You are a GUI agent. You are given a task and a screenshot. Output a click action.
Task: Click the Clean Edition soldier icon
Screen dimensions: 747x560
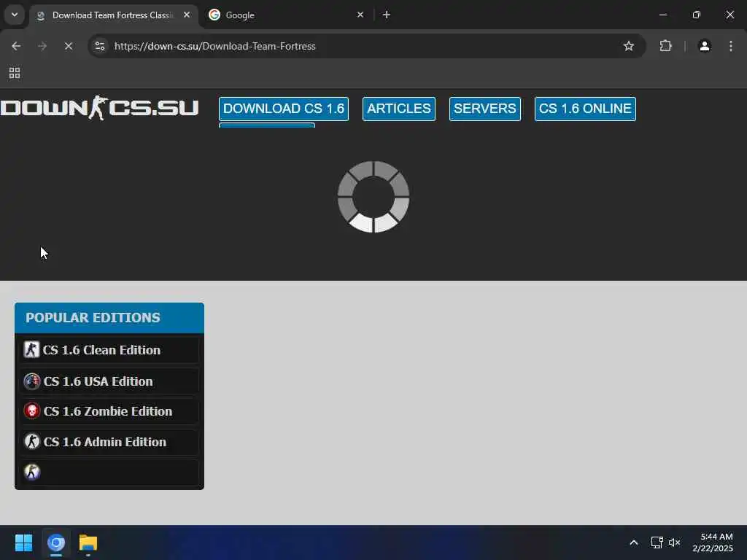click(x=32, y=349)
